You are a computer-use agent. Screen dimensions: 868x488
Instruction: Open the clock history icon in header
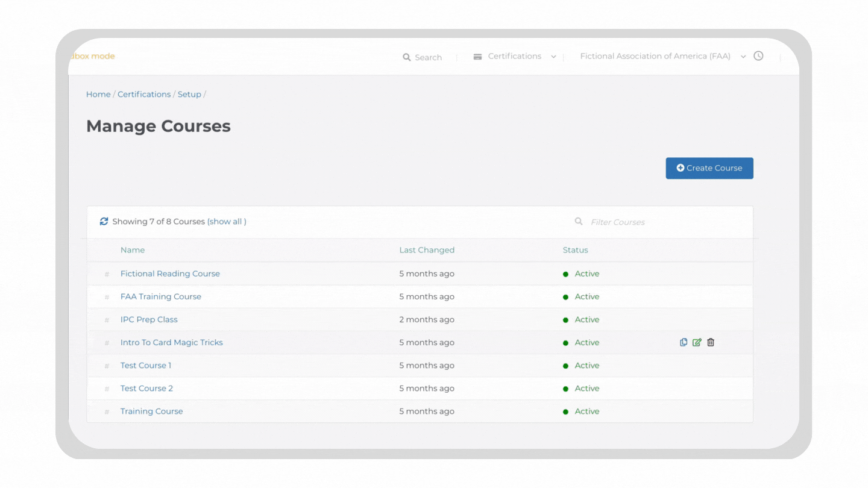(758, 56)
